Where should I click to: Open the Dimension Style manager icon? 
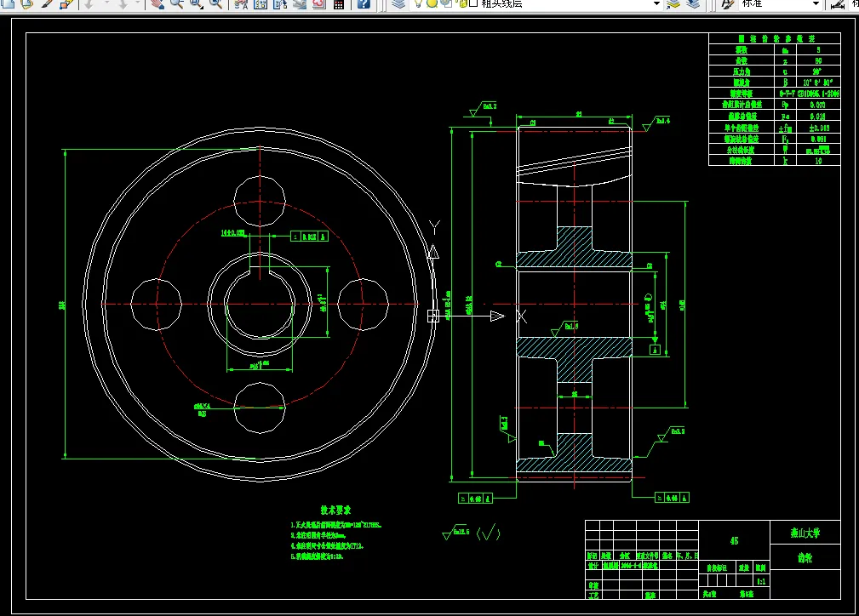[x=838, y=3]
